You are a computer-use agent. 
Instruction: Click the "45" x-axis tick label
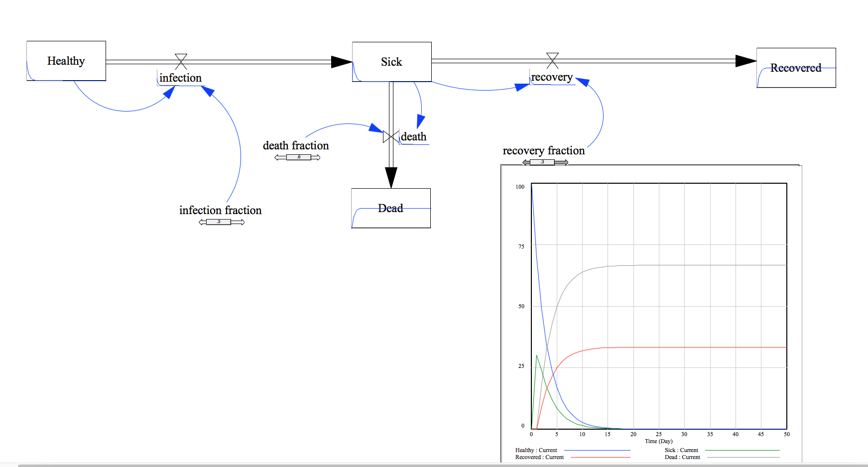pyautogui.click(x=761, y=434)
